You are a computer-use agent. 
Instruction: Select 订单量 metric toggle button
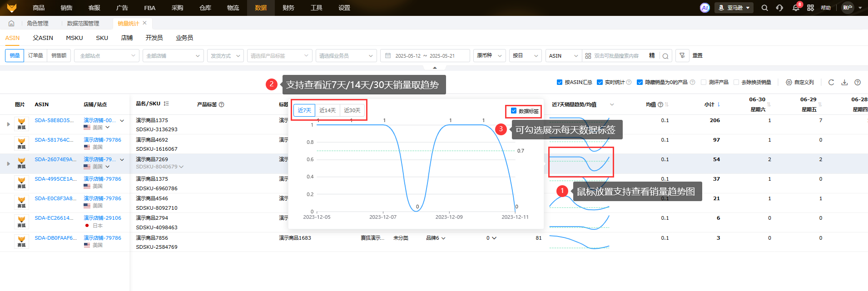click(x=35, y=56)
